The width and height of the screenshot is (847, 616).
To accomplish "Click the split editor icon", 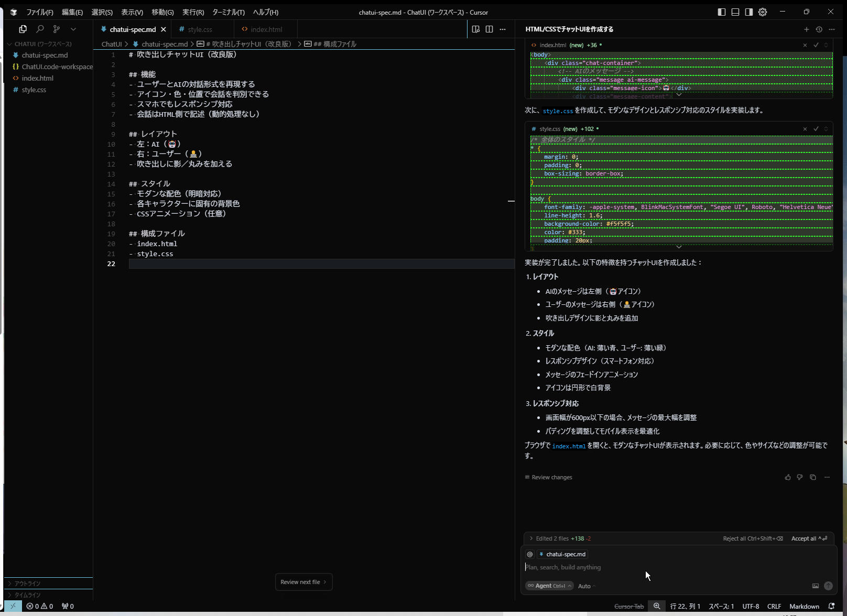I will click(489, 29).
